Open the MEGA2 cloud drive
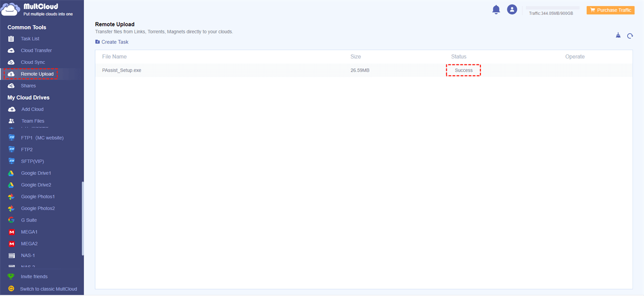644x296 pixels. [29, 243]
